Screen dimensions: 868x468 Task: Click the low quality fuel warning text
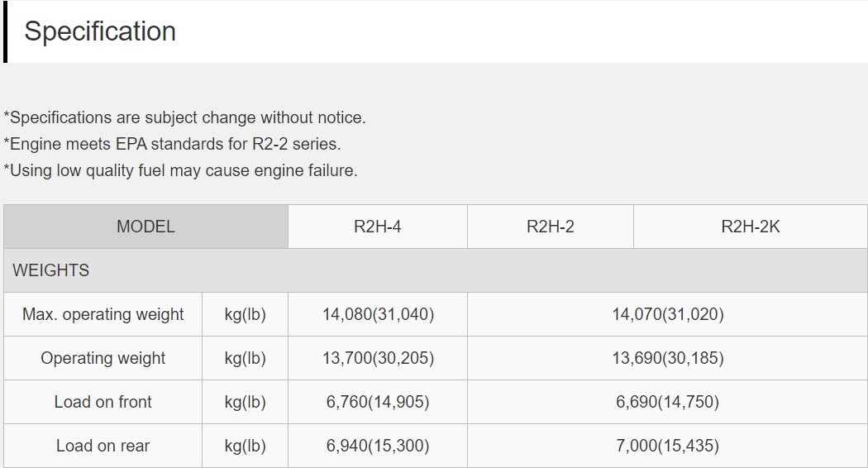[180, 170]
